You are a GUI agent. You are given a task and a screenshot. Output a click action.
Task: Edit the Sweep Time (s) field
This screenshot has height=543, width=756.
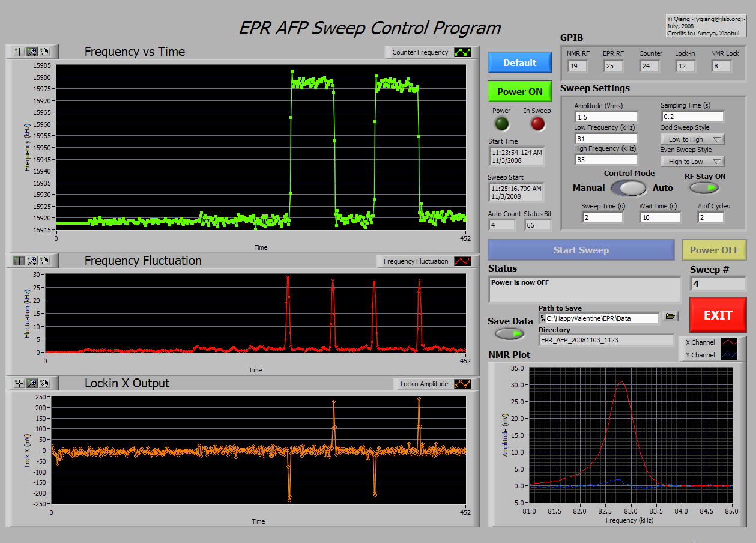point(602,217)
